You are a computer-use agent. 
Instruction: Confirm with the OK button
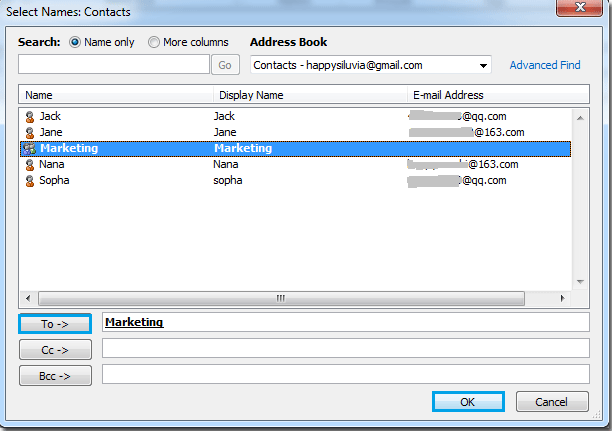(x=468, y=402)
